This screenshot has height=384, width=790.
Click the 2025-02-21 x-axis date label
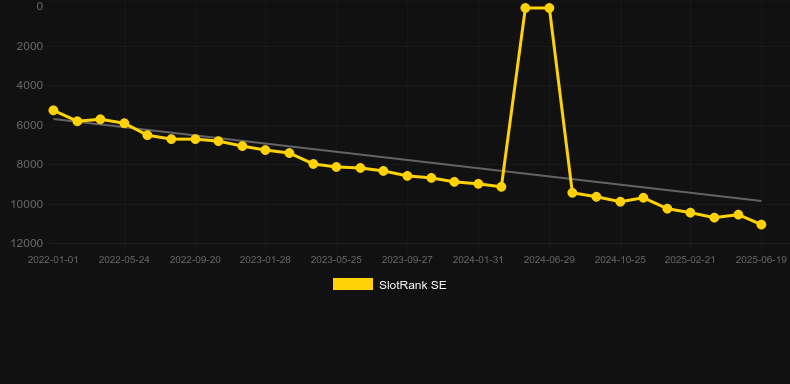coord(690,260)
